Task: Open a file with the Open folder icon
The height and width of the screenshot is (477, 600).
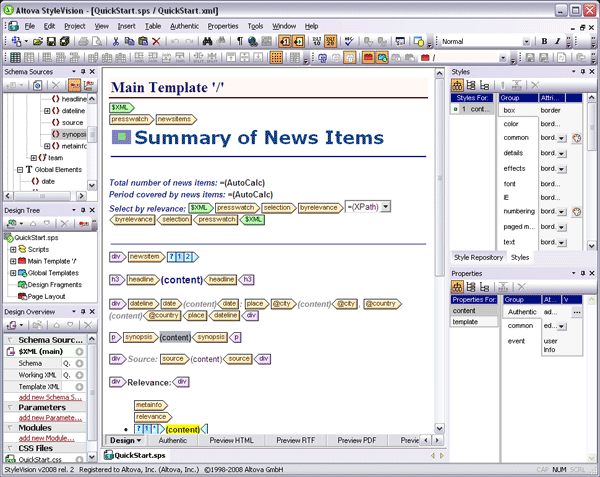Action: [x=38, y=41]
